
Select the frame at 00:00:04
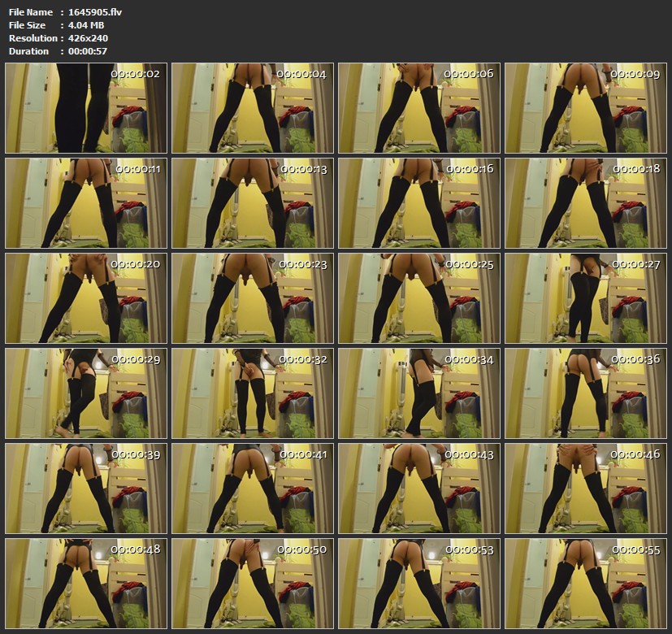click(x=252, y=108)
